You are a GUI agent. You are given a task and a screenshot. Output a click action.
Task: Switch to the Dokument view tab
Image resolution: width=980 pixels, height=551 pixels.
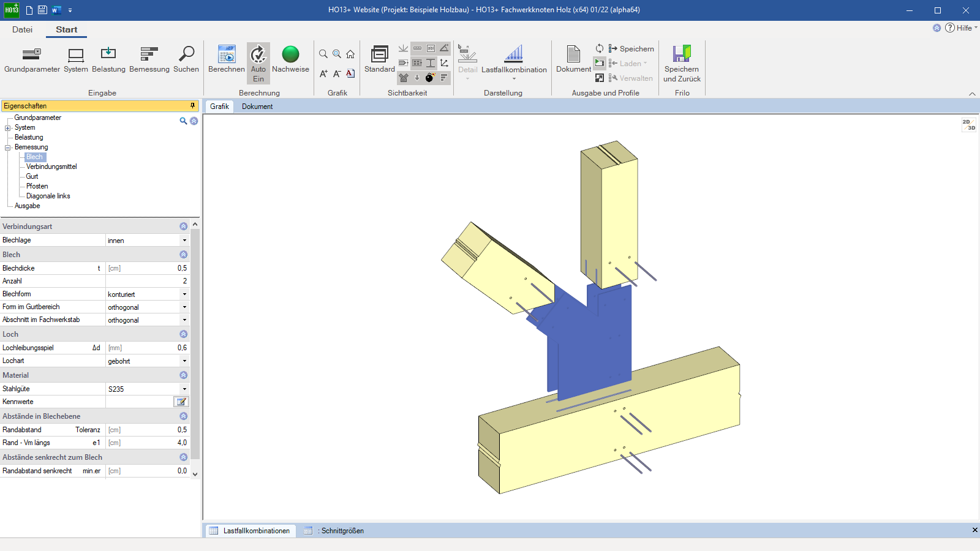click(257, 107)
